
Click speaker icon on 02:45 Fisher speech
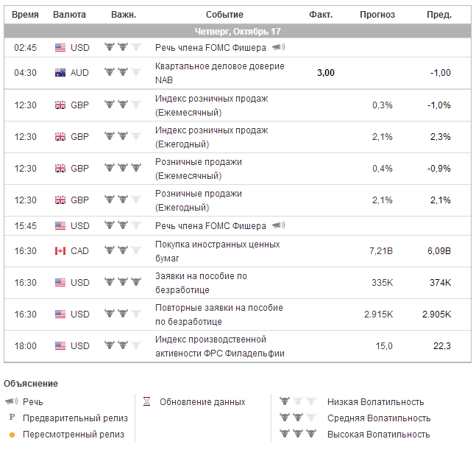pyautogui.click(x=278, y=47)
